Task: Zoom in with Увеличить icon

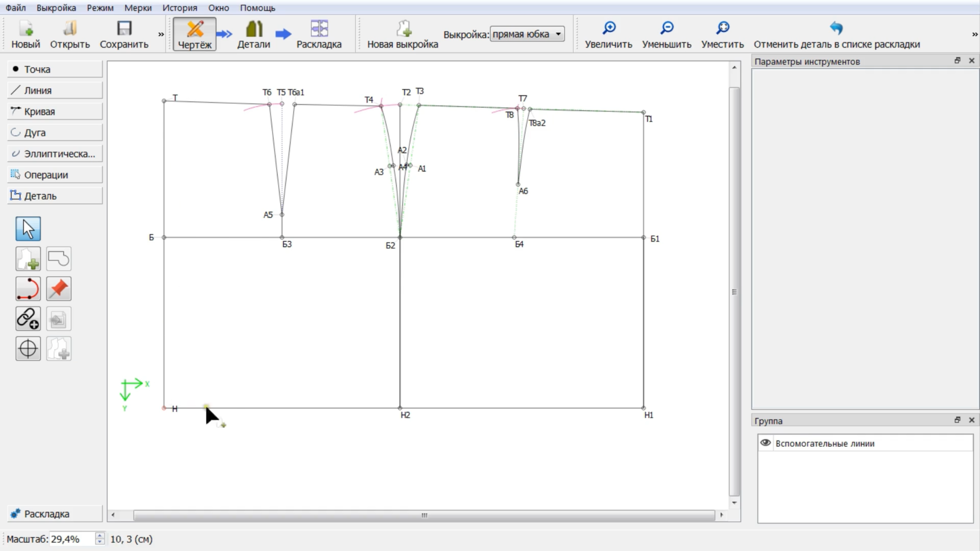Action: (608, 35)
